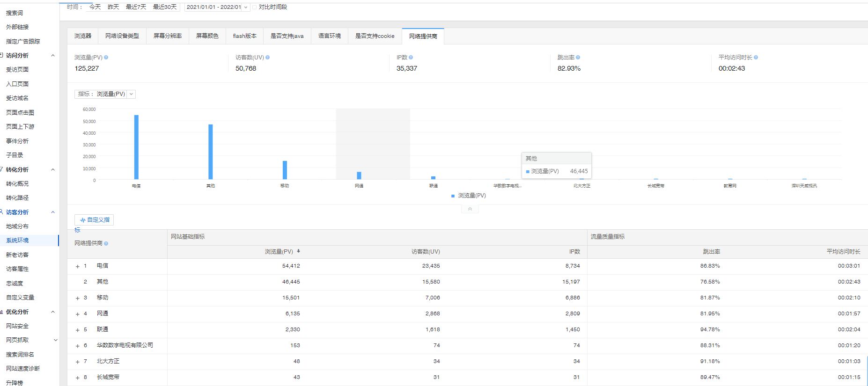This screenshot has width=868, height=386.
Task: Click the 自定义指标 button
Action: [94, 220]
